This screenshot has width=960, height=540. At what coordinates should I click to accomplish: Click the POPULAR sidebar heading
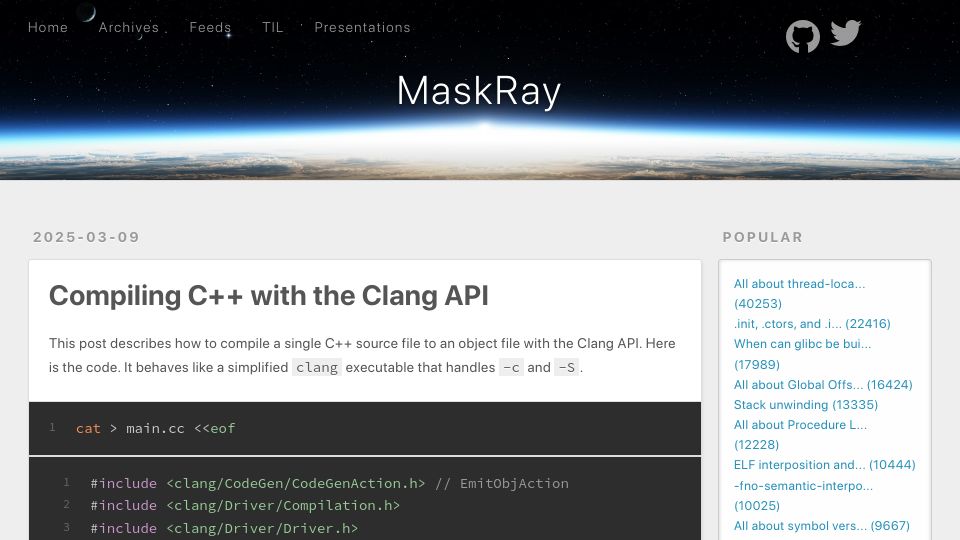pyautogui.click(x=763, y=237)
